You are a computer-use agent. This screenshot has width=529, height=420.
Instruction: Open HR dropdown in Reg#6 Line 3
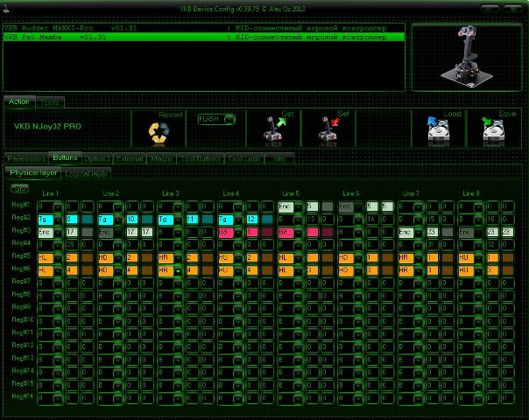(178, 270)
